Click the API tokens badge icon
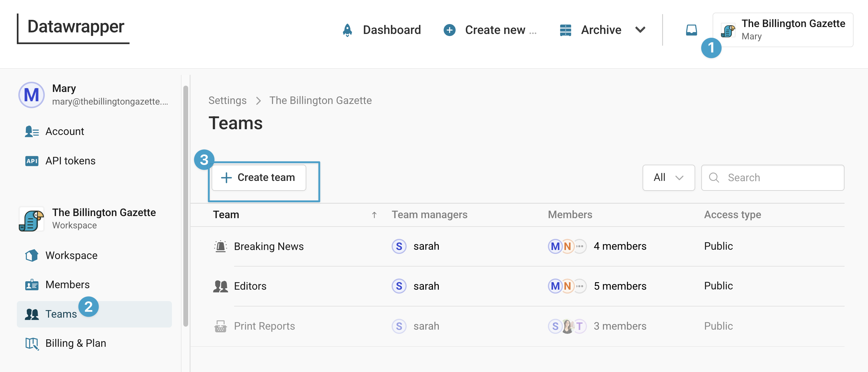Viewport: 868px width, 372px height. pos(32,161)
